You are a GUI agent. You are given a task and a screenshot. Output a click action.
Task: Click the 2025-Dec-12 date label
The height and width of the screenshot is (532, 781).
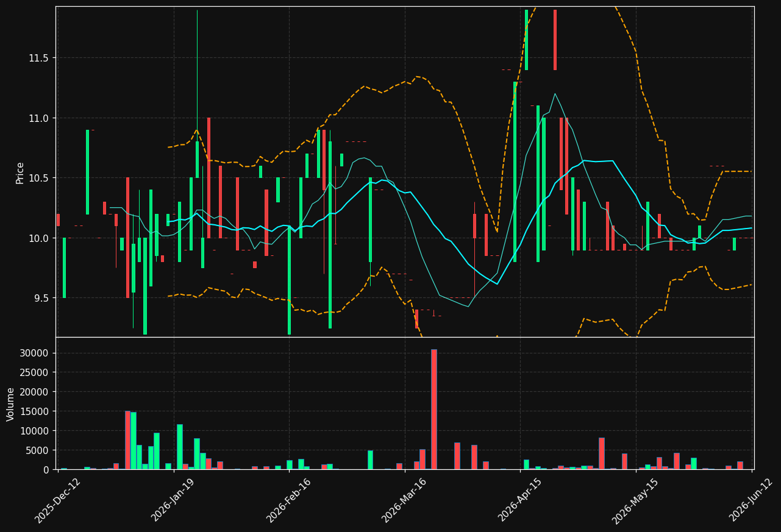point(58,500)
